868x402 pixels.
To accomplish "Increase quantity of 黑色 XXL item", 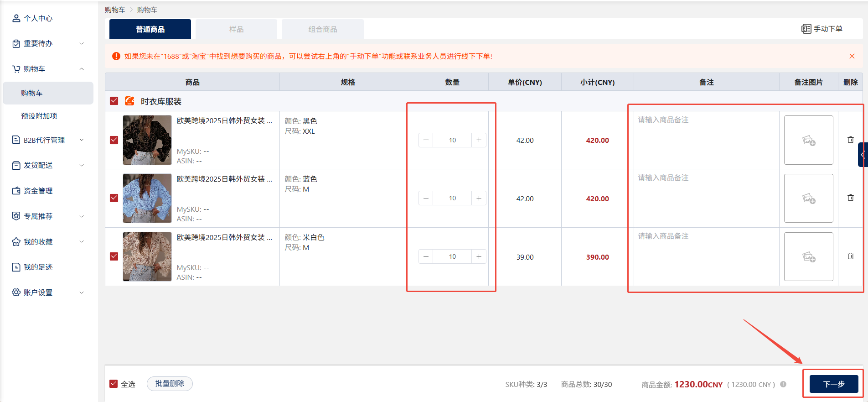I will [x=479, y=140].
